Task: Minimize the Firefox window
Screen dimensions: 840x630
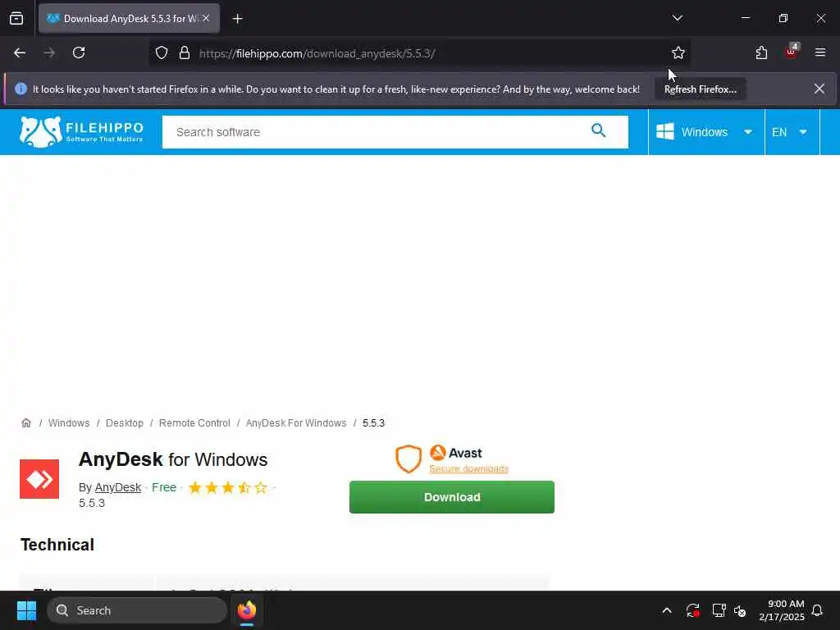Action: tap(745, 18)
